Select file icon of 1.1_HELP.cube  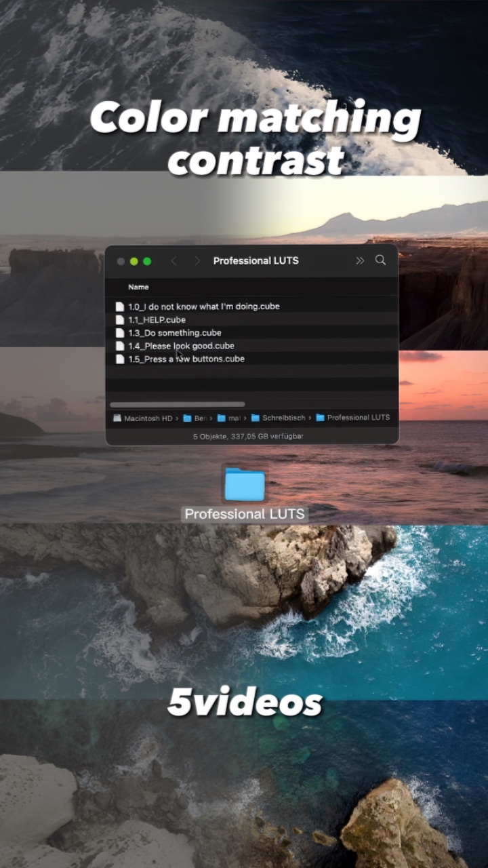(x=120, y=320)
